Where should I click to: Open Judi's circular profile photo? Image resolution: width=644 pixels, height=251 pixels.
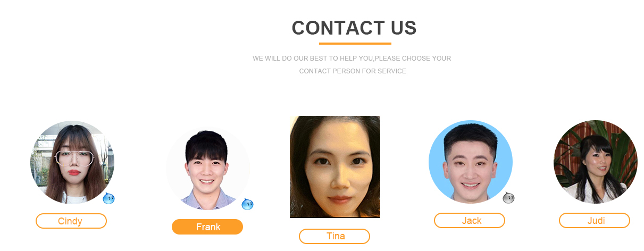pos(596,162)
